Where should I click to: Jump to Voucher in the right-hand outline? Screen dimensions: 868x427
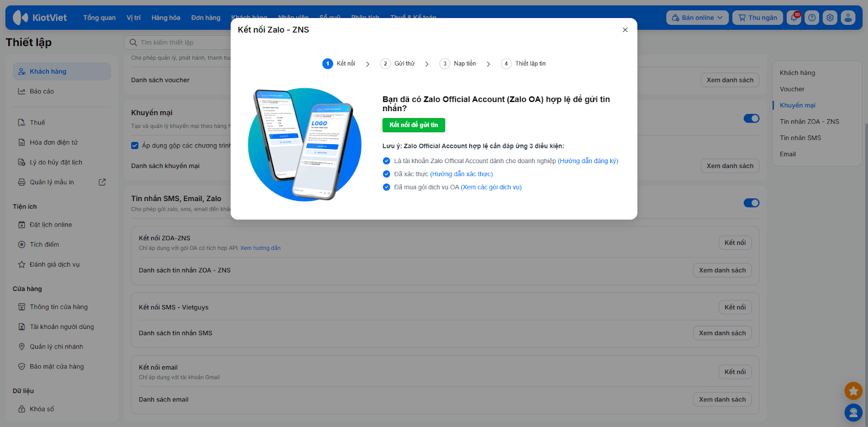(x=792, y=89)
